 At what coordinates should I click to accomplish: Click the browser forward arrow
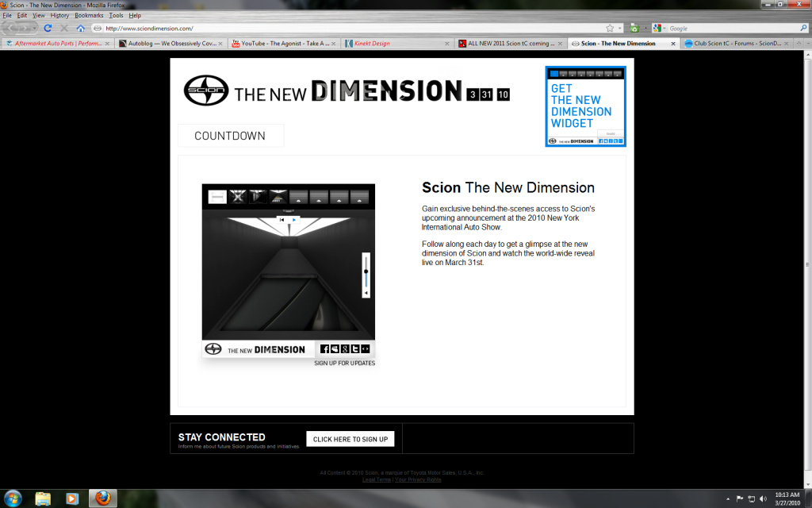pyautogui.click(x=26, y=28)
